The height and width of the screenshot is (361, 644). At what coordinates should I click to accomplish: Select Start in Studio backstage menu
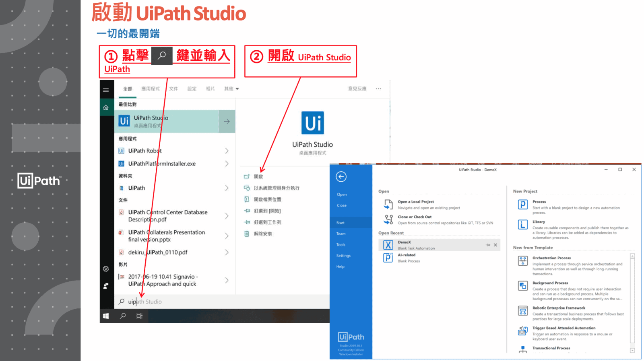[351, 223]
